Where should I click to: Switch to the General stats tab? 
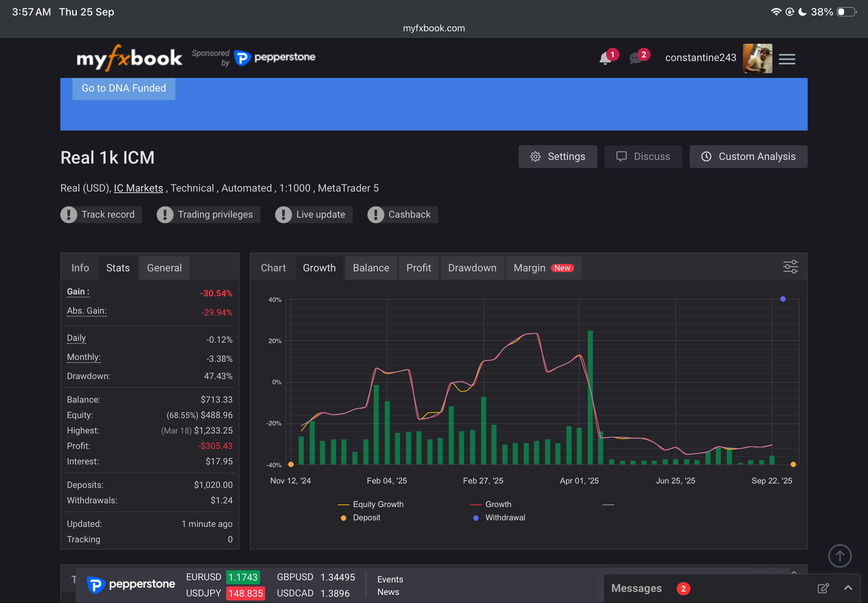[164, 268]
